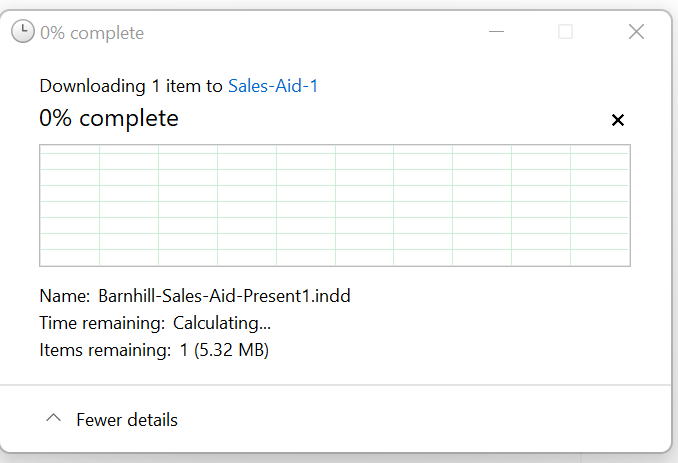Viewport: 678px width, 463px height.
Task: Click the Time remaining: label
Action: 102,323
